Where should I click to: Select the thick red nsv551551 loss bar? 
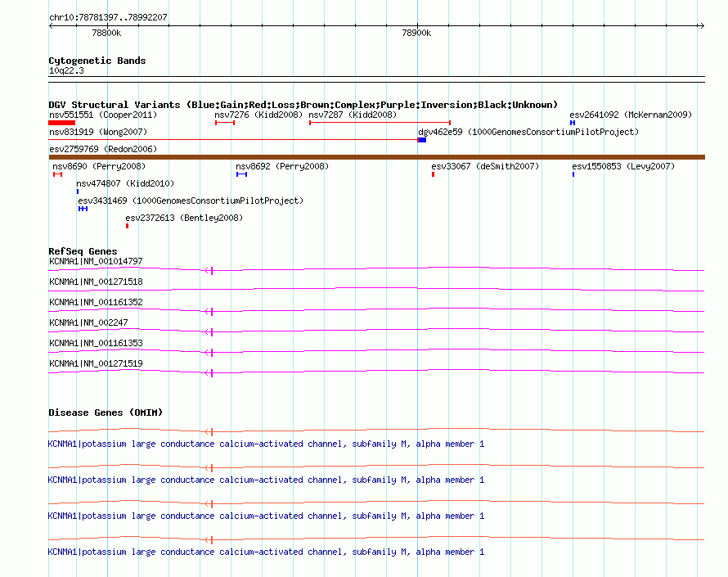(x=61, y=123)
